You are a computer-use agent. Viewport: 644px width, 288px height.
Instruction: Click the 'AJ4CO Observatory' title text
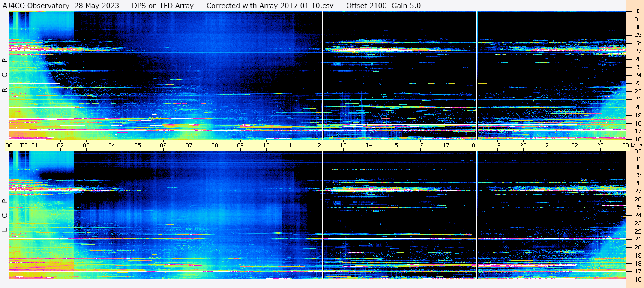(36, 6)
